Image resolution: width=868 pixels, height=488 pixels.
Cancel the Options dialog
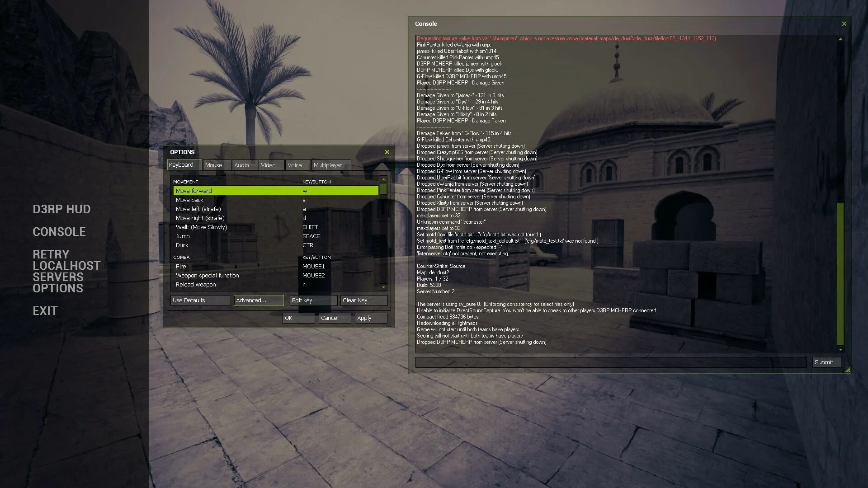(335, 318)
